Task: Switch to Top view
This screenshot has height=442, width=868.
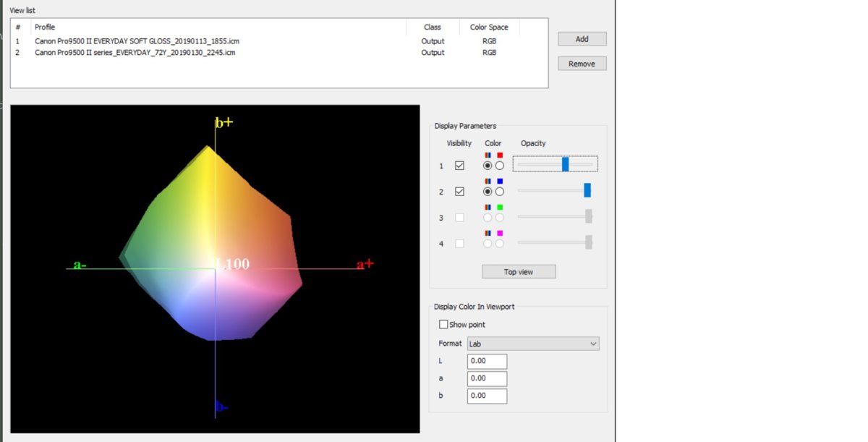Action: point(519,272)
